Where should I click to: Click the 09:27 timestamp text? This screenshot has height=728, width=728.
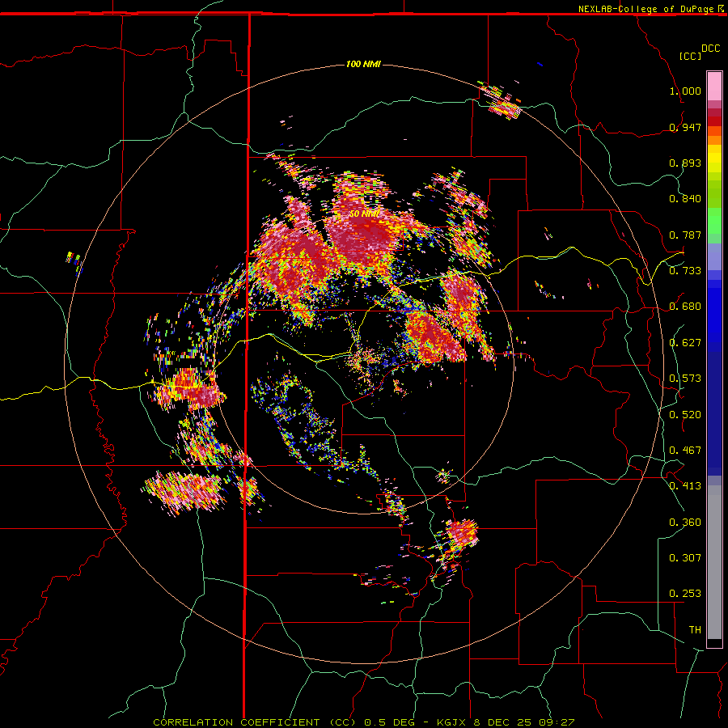[557, 722]
